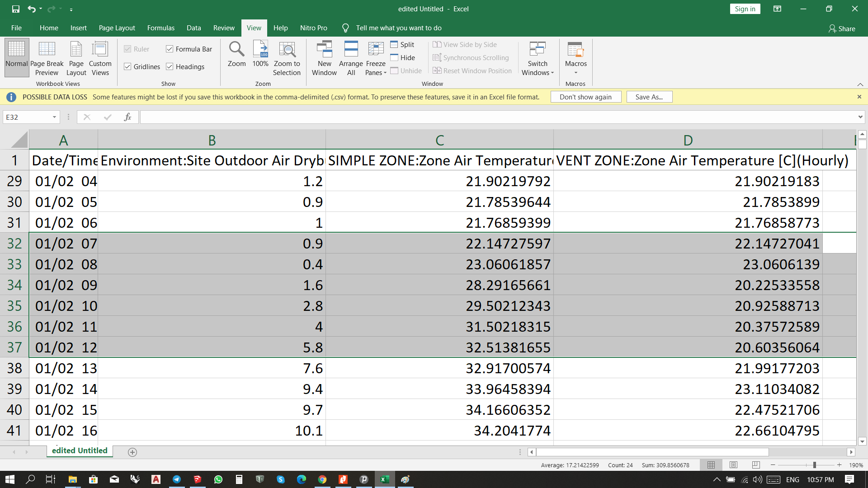Open the Nitro Pro tab

pyautogui.click(x=313, y=28)
